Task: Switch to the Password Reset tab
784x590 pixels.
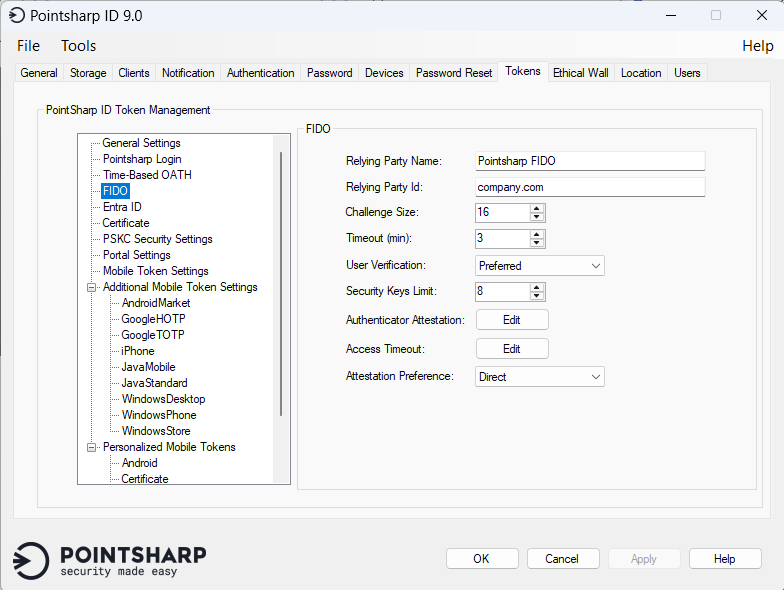Action: pos(454,73)
